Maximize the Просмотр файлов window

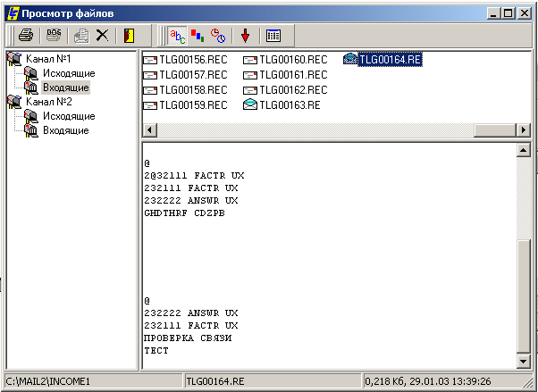509,13
